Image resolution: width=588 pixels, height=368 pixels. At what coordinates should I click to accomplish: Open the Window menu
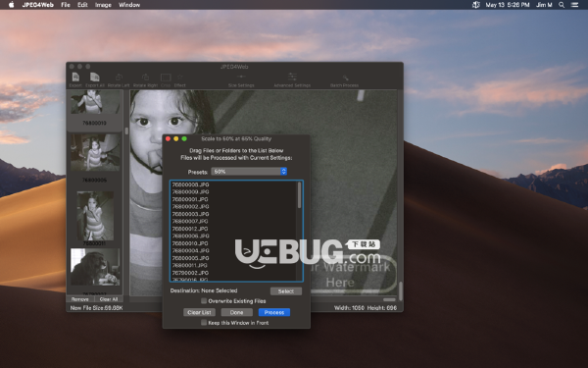click(x=129, y=5)
